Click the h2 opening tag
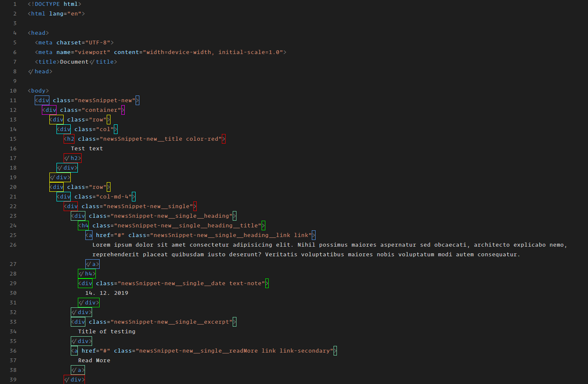Viewport: 588px width, 384px height. pyautogui.click(x=69, y=139)
